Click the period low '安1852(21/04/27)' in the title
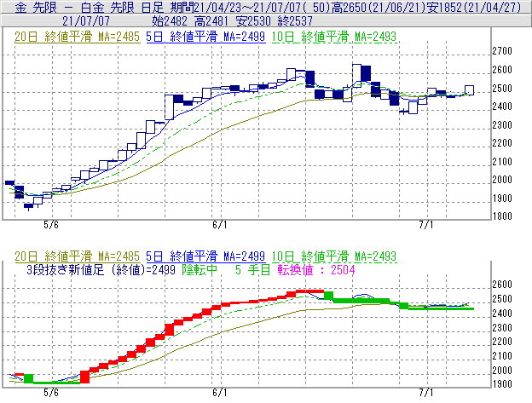Screen dimensions: 532x403 click(474, 7)
